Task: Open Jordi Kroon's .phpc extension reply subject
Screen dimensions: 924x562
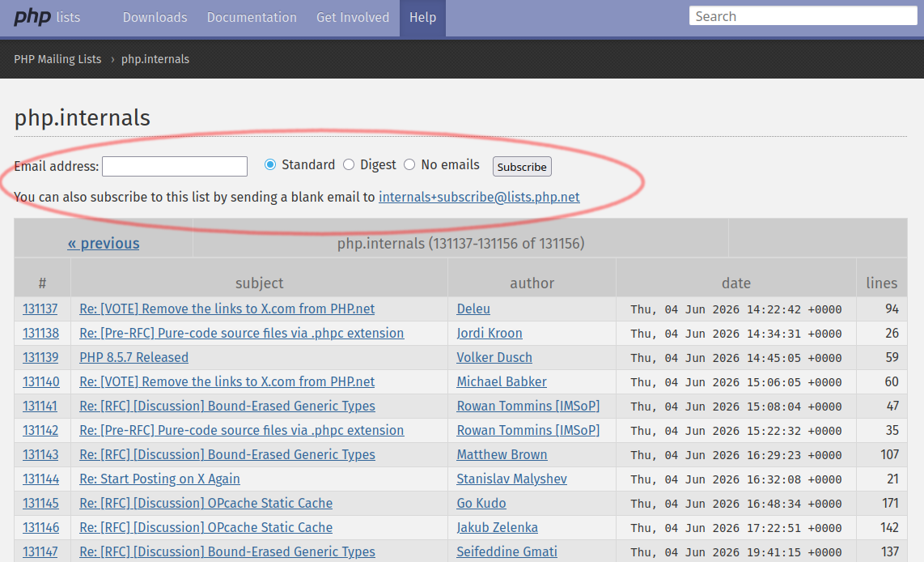Action: coord(242,333)
